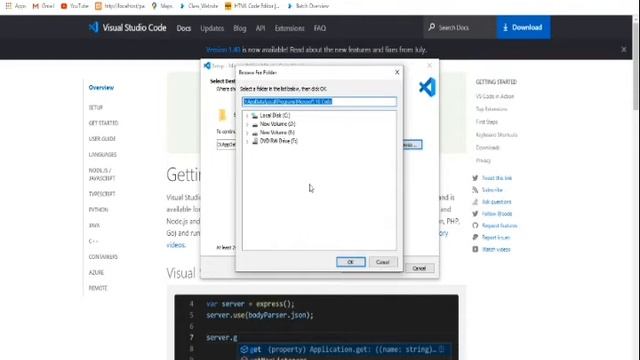This screenshot has height=360, width=640.
Task: Open Top Extensions in the right panel
Action: pyautogui.click(x=491, y=109)
